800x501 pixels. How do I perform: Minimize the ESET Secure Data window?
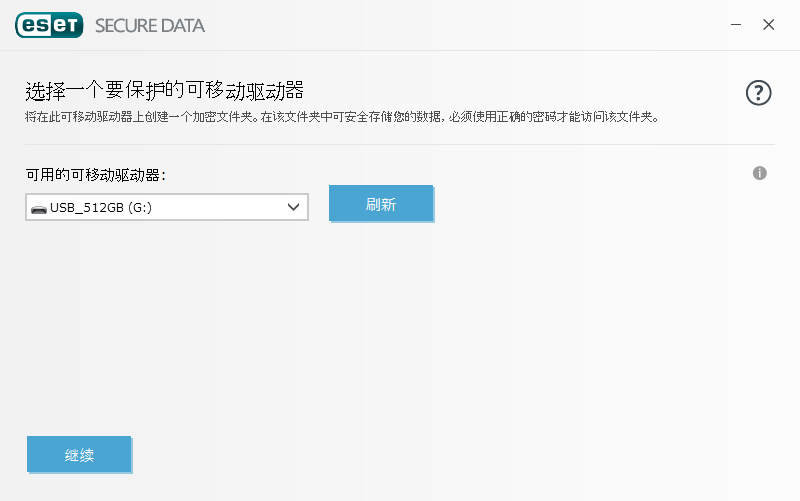[x=736, y=24]
